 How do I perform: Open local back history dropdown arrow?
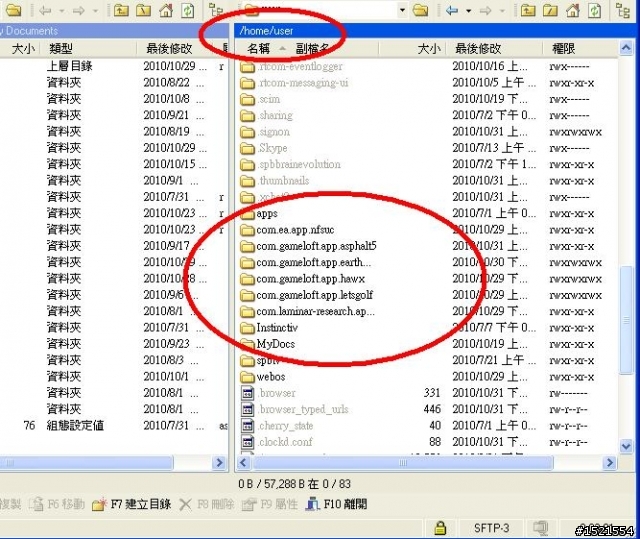coord(61,11)
